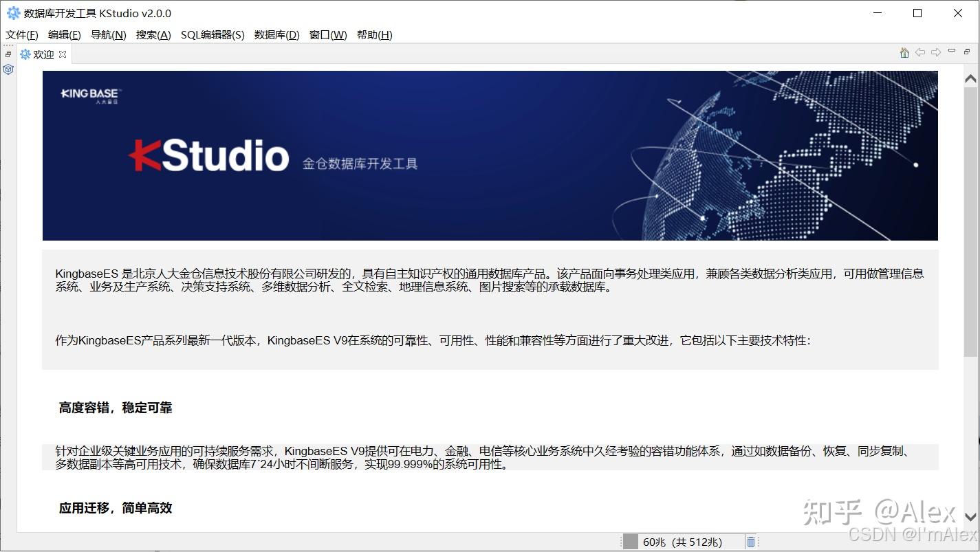Image resolution: width=980 pixels, height=552 pixels.
Task: Close the 欢迎 tab
Action: [62, 54]
